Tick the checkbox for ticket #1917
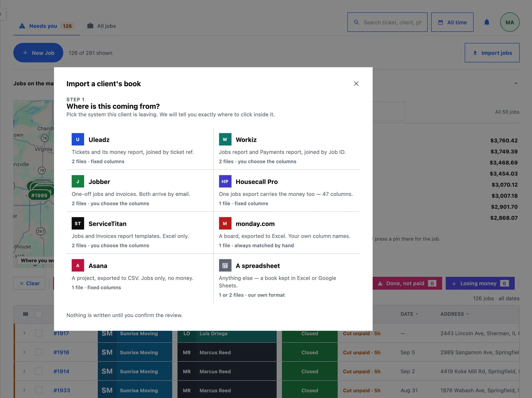This screenshot has height=398, width=532. [39, 333]
